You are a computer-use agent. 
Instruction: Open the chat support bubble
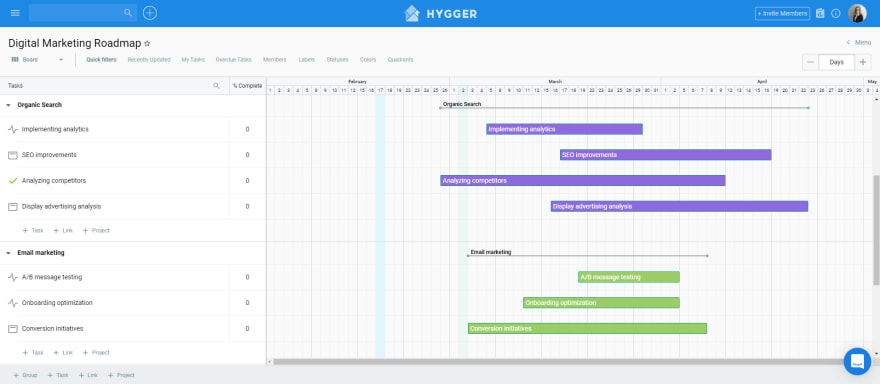pyautogui.click(x=857, y=361)
